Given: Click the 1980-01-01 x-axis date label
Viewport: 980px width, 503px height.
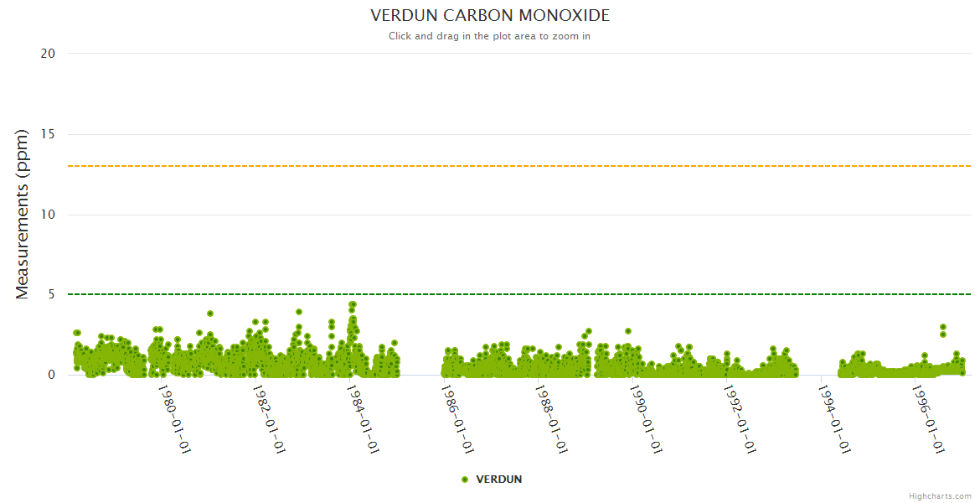Looking at the screenshot, I should pyautogui.click(x=176, y=418).
